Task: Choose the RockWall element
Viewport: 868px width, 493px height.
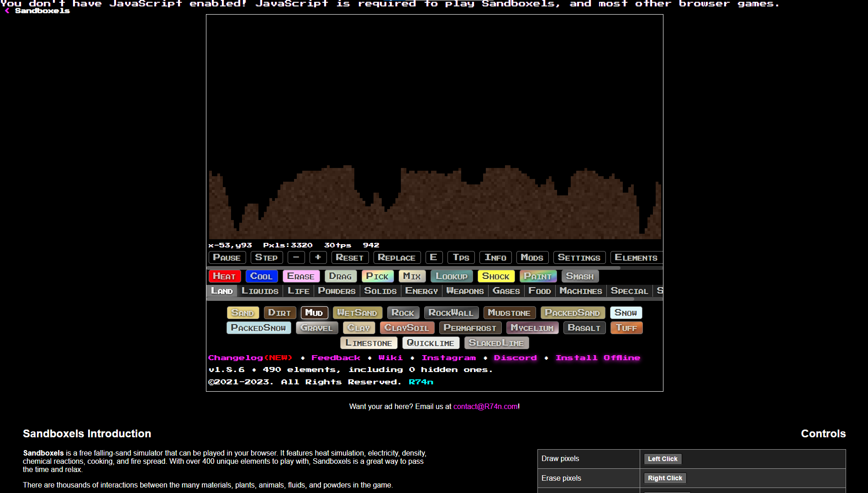Action: point(451,313)
